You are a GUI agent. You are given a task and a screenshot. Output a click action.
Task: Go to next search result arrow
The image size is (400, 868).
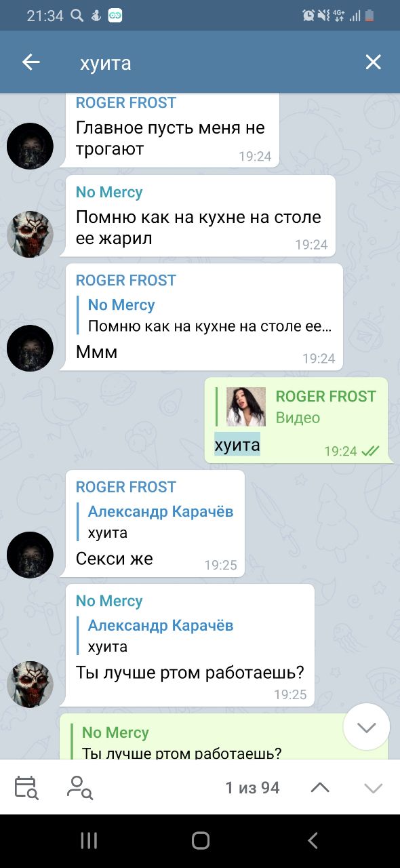click(374, 787)
